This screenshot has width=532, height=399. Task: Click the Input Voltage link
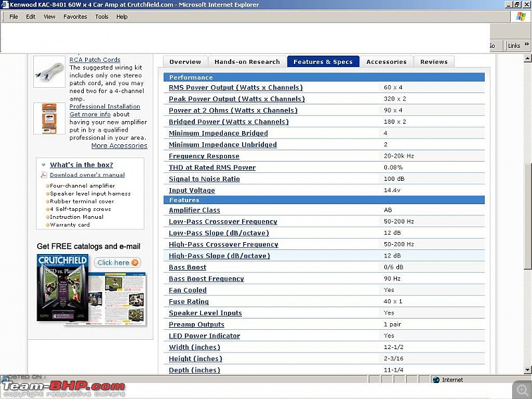[x=192, y=191]
